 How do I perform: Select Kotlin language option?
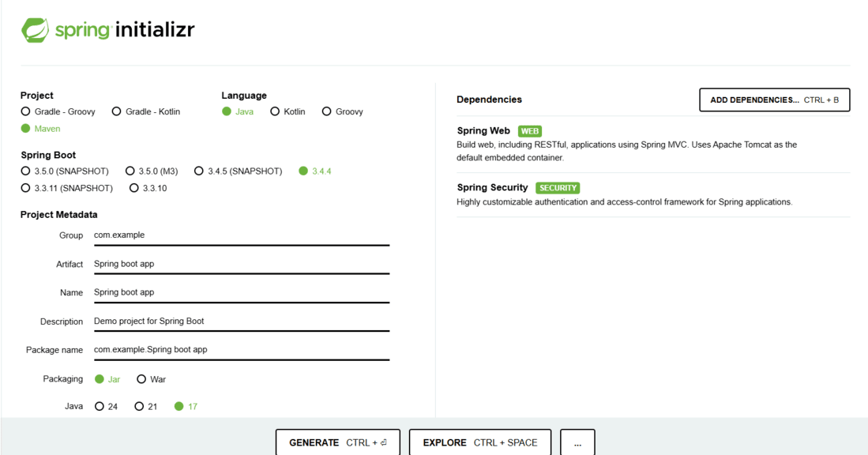click(x=287, y=111)
